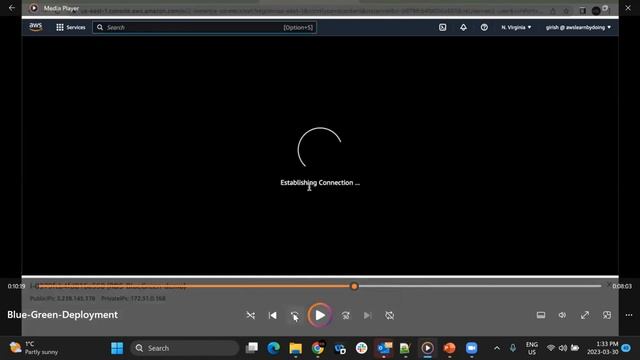The height and width of the screenshot is (360, 640).
Task: Open Media Player volume control
Action: click(562, 315)
